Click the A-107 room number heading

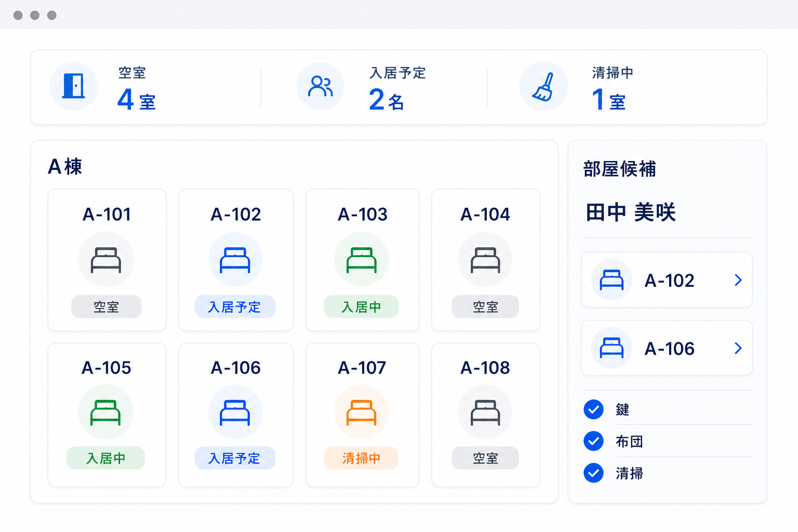click(362, 367)
